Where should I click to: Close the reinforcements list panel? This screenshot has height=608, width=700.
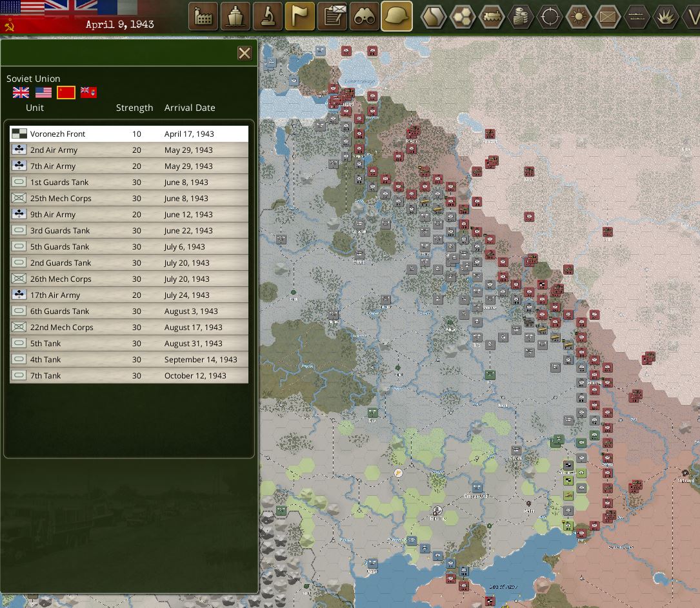click(x=245, y=53)
